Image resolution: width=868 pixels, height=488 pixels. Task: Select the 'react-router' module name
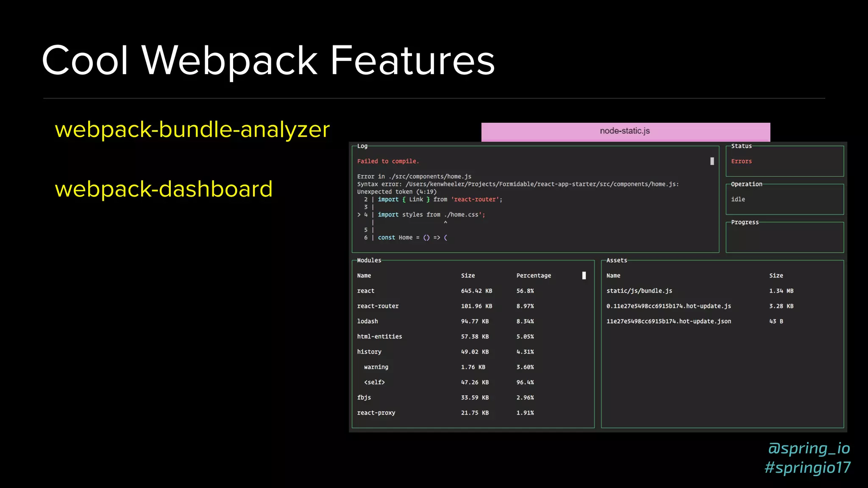378,306
